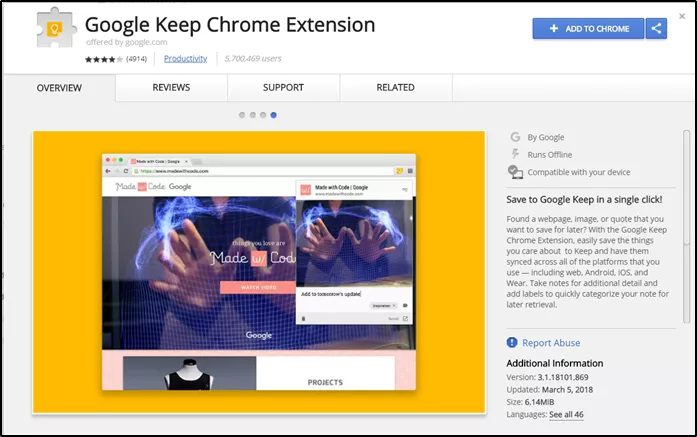This screenshot has width=697, height=437.
Task: Select the first carousel dot
Action: (x=242, y=115)
